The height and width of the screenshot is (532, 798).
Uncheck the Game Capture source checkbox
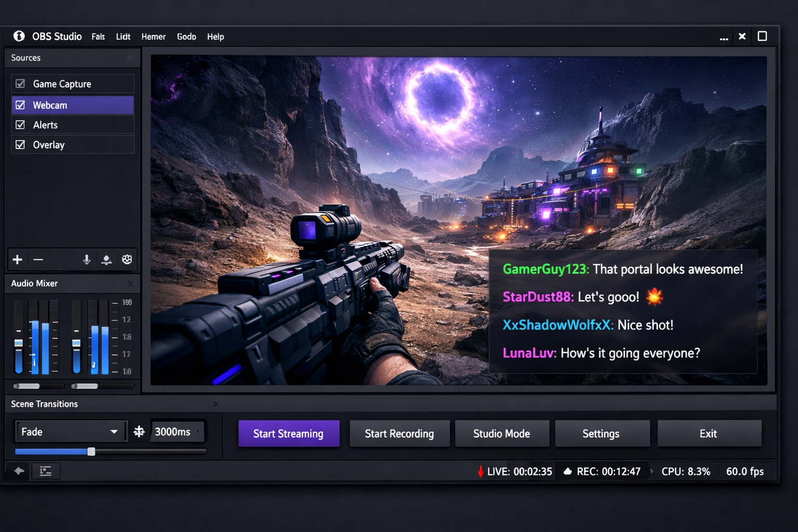pyautogui.click(x=21, y=84)
